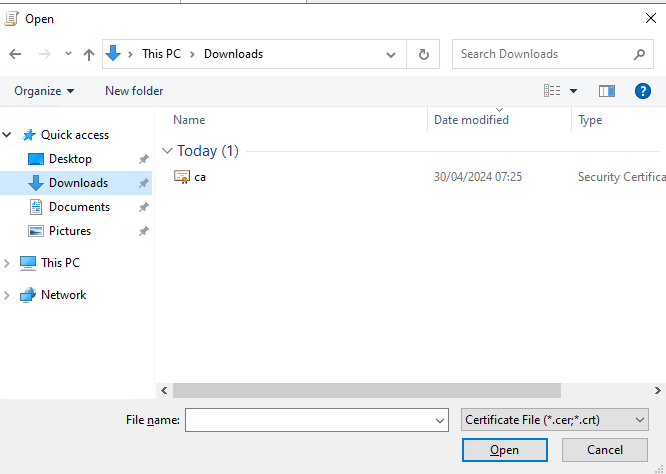Expand Network tree node
The width and height of the screenshot is (666, 474).
[6, 296]
